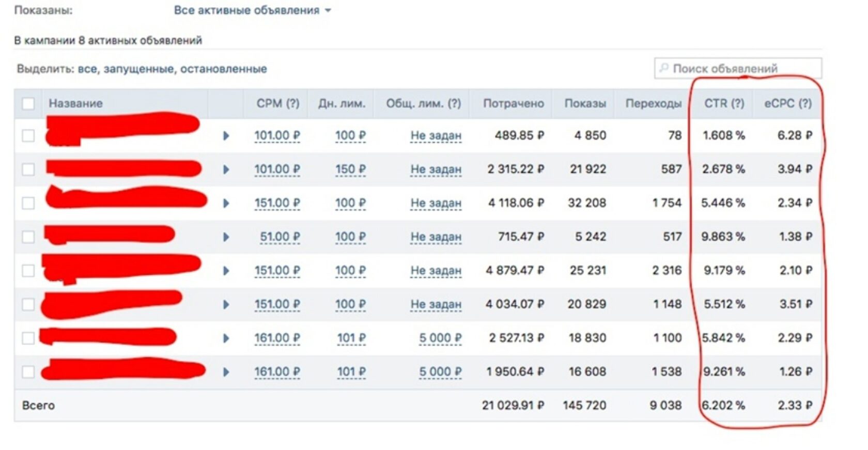Click the arrow icon in the 2 527.13 ₽ row
This screenshot has width=868, height=450.
click(226, 338)
